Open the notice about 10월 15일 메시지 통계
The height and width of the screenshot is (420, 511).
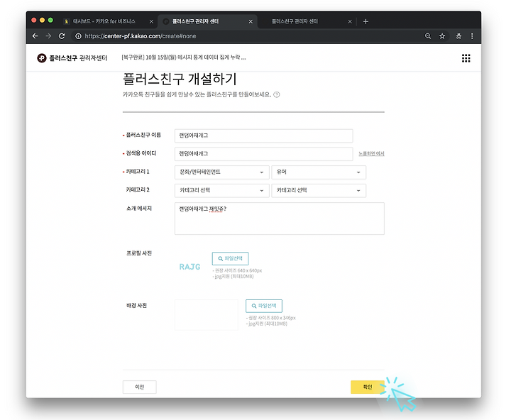point(184,57)
